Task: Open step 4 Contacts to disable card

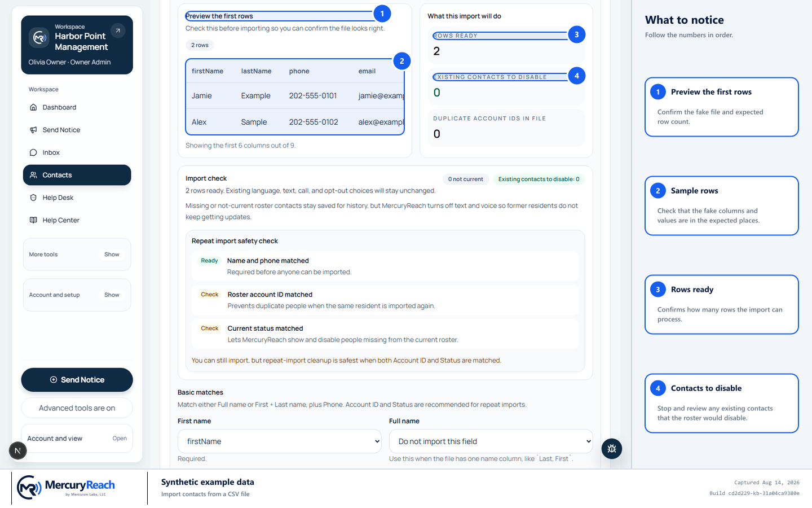Action: [x=722, y=404]
